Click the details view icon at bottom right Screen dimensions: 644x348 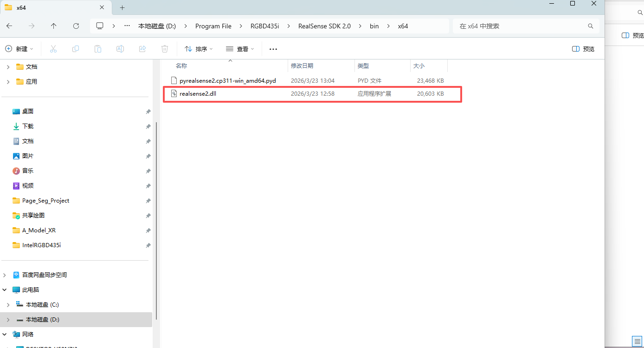(x=637, y=341)
